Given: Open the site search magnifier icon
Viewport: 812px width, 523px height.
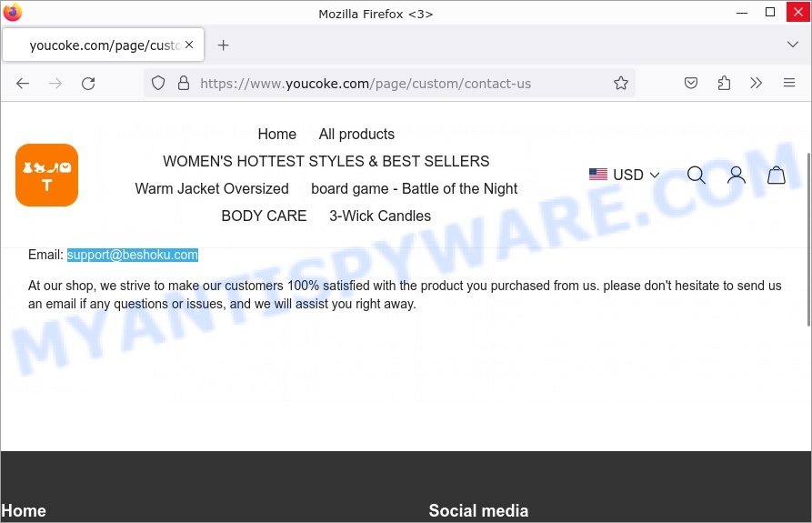Looking at the screenshot, I should pos(696,175).
